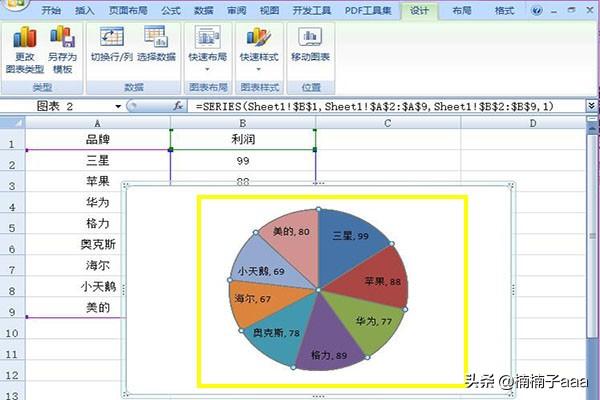Click the Select All corner button

[13, 123]
